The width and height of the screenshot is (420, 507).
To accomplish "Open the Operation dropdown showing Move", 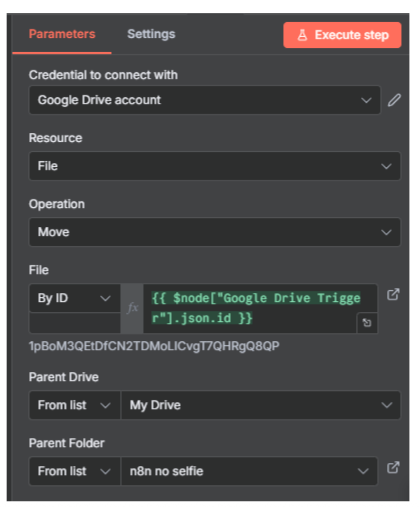I will click(215, 232).
